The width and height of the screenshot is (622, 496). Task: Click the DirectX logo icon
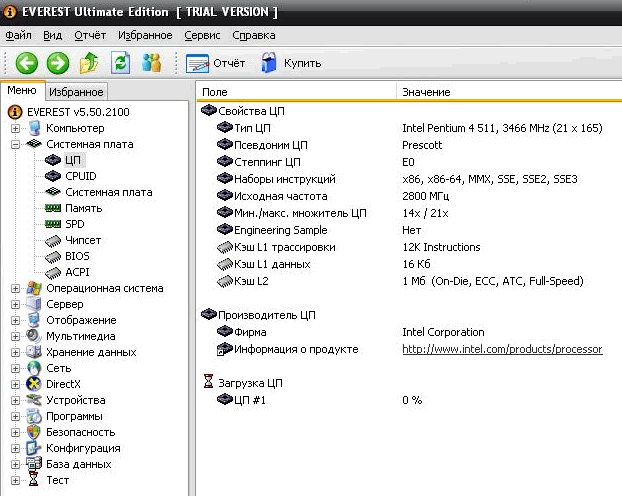point(34,384)
